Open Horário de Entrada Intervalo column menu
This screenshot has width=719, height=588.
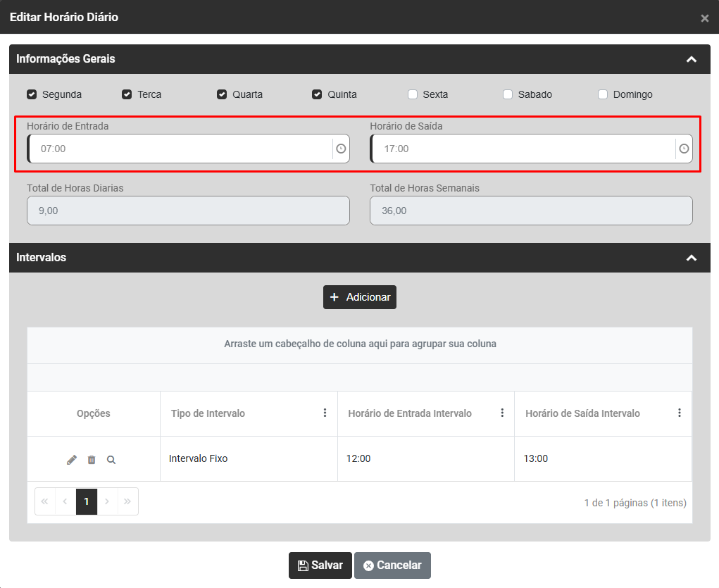(x=502, y=413)
